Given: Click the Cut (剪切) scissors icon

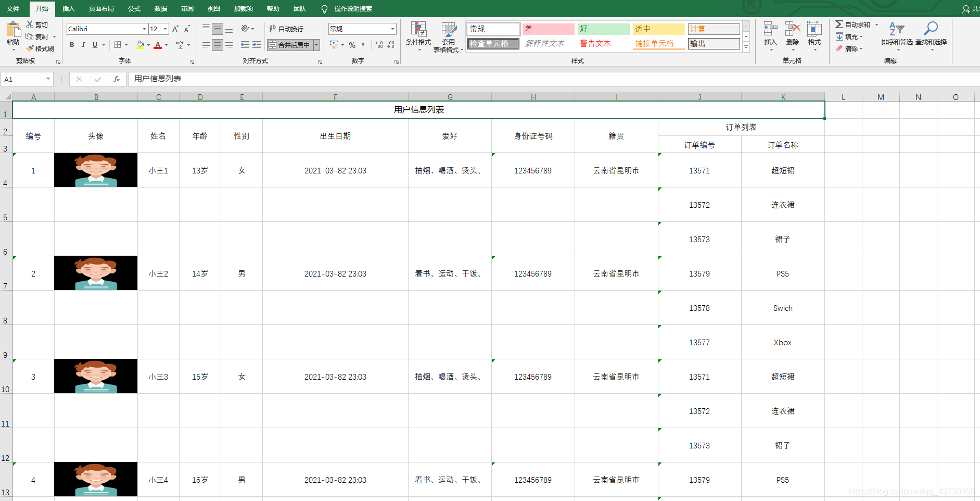Looking at the screenshot, I should point(30,24).
